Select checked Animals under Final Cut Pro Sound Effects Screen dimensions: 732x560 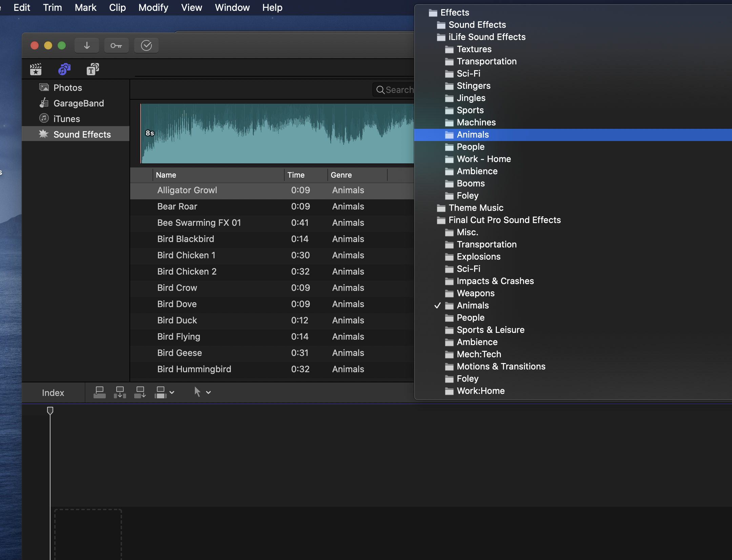[x=472, y=306]
